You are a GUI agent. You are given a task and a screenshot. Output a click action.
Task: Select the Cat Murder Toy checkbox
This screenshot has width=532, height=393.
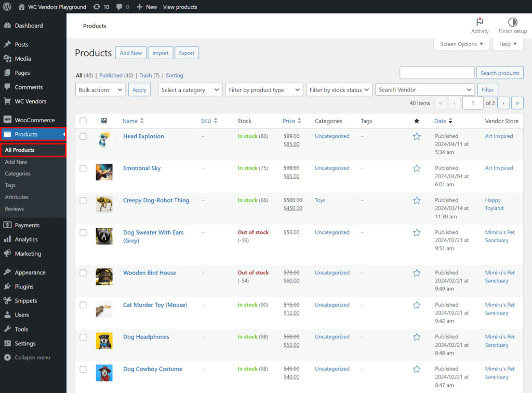pyautogui.click(x=83, y=305)
